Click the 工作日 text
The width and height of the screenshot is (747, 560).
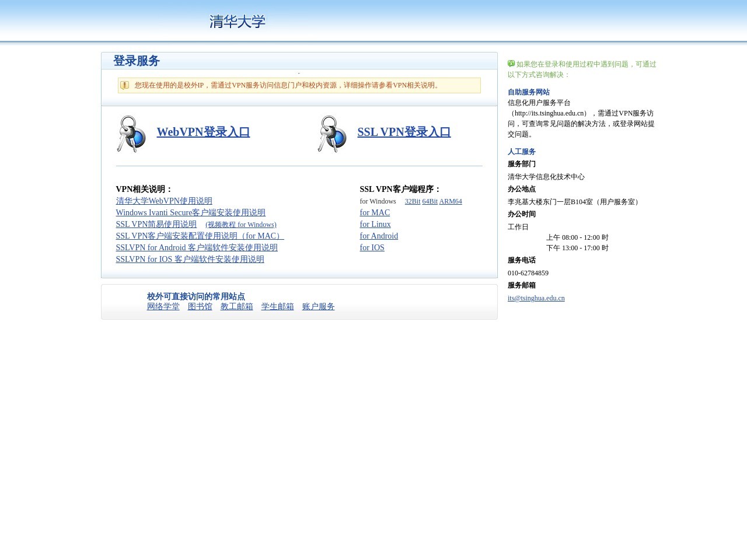coord(518,227)
